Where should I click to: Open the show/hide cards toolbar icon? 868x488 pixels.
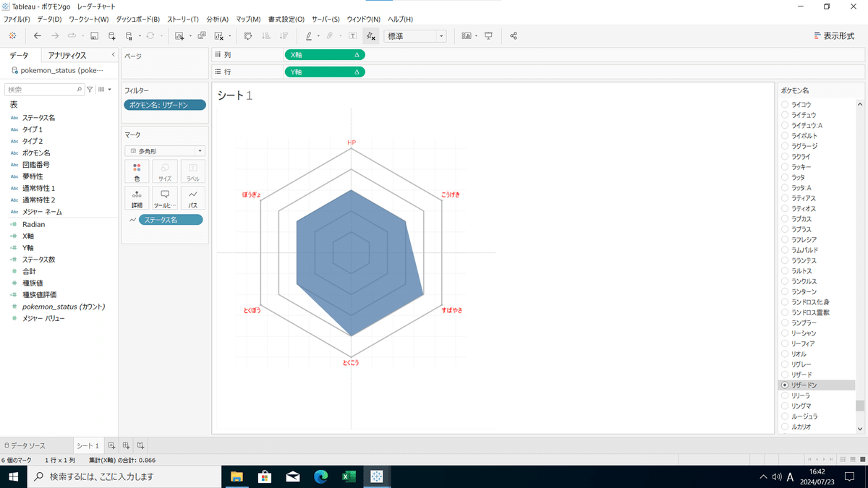(467, 35)
